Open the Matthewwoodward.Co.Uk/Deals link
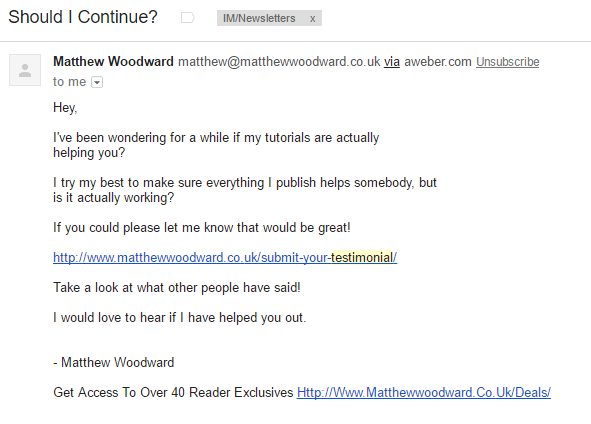 (x=424, y=392)
